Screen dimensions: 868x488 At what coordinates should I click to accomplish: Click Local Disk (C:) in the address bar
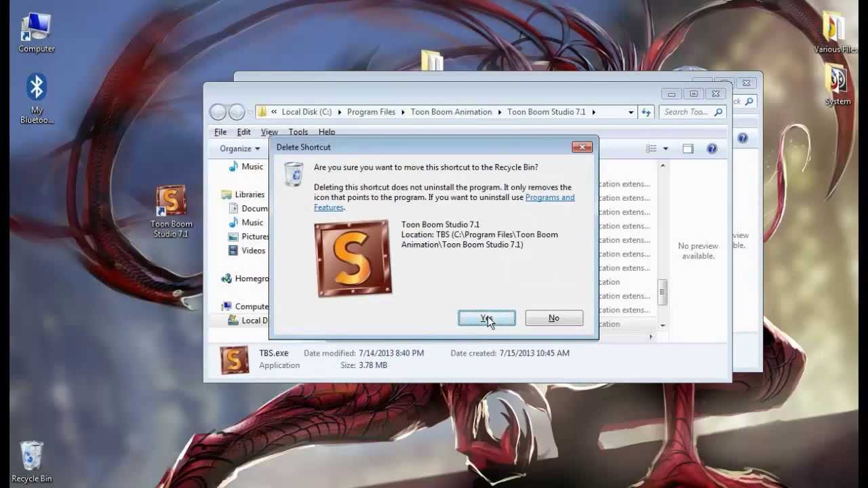click(x=307, y=112)
